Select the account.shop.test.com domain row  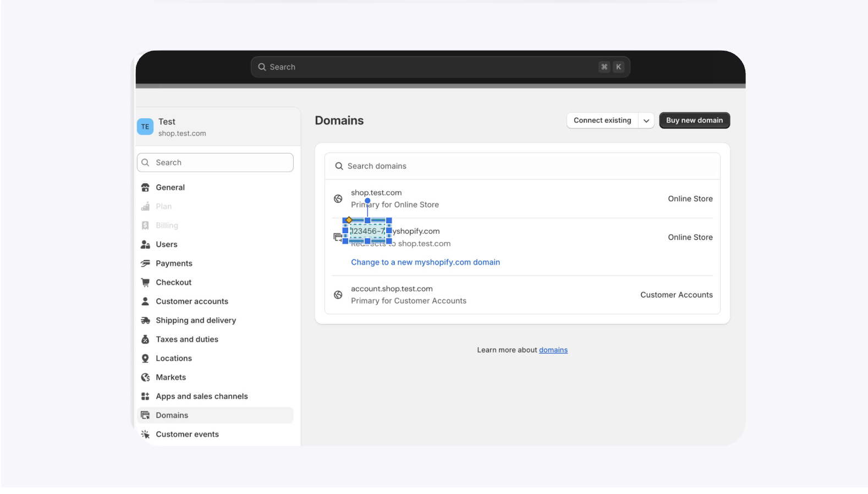pyautogui.click(x=523, y=295)
